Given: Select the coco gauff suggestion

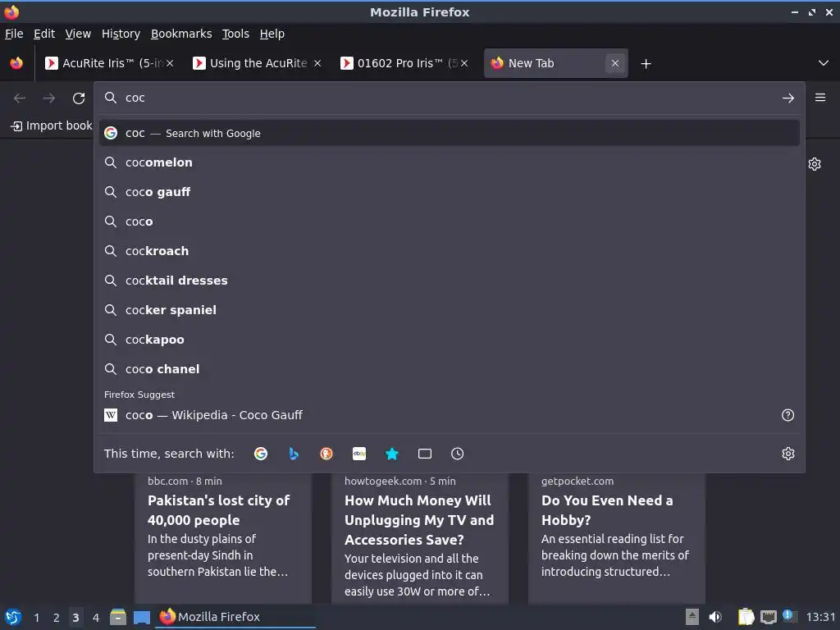Looking at the screenshot, I should point(449,192).
